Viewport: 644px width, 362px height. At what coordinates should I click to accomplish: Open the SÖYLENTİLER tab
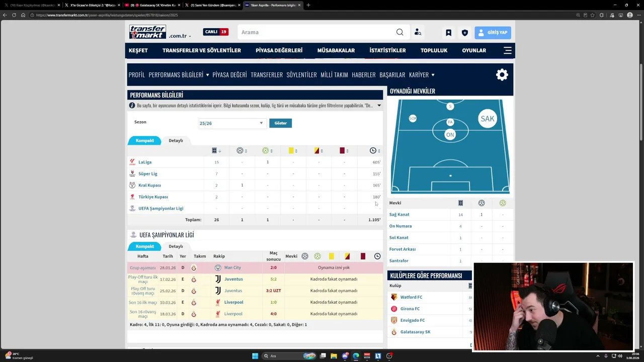pyautogui.click(x=301, y=75)
